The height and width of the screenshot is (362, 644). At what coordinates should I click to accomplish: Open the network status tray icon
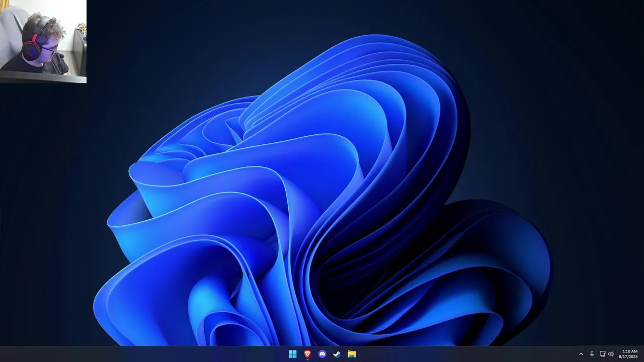(602, 354)
